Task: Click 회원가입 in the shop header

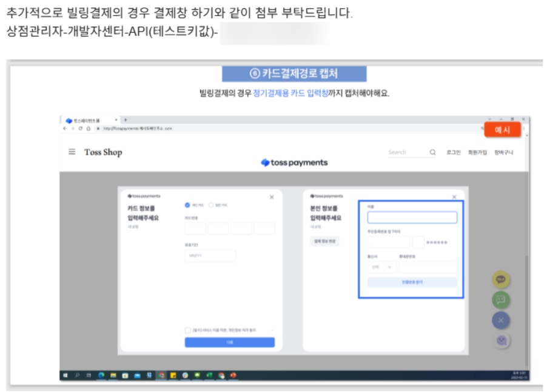Action: coord(477,152)
